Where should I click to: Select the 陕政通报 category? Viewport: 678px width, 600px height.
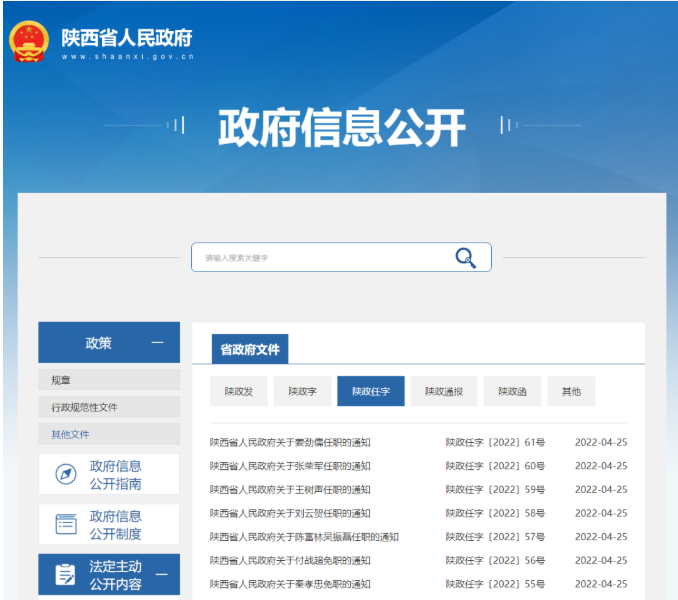[444, 391]
